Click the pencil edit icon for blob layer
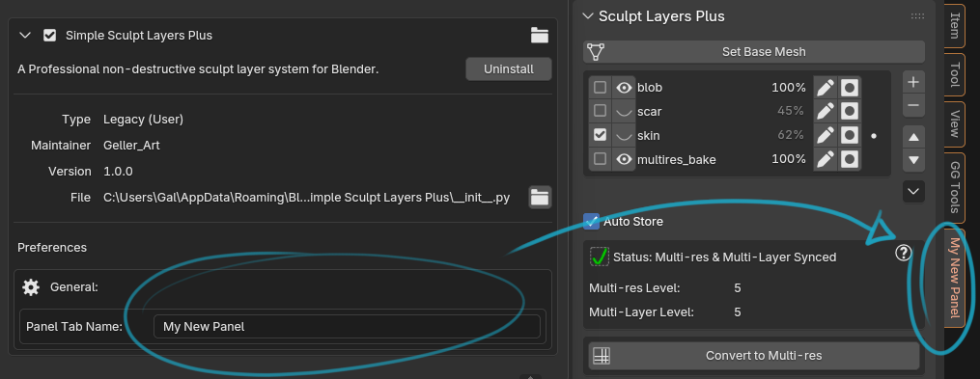 (x=825, y=88)
